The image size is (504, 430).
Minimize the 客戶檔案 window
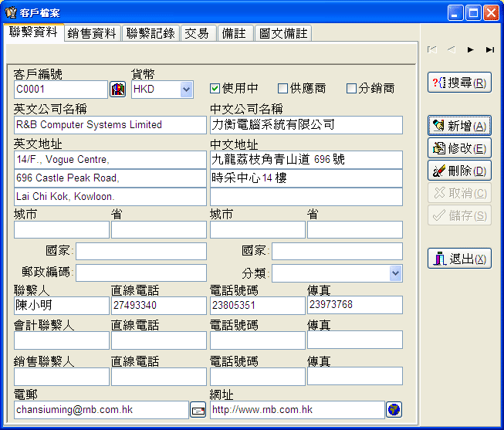point(455,13)
